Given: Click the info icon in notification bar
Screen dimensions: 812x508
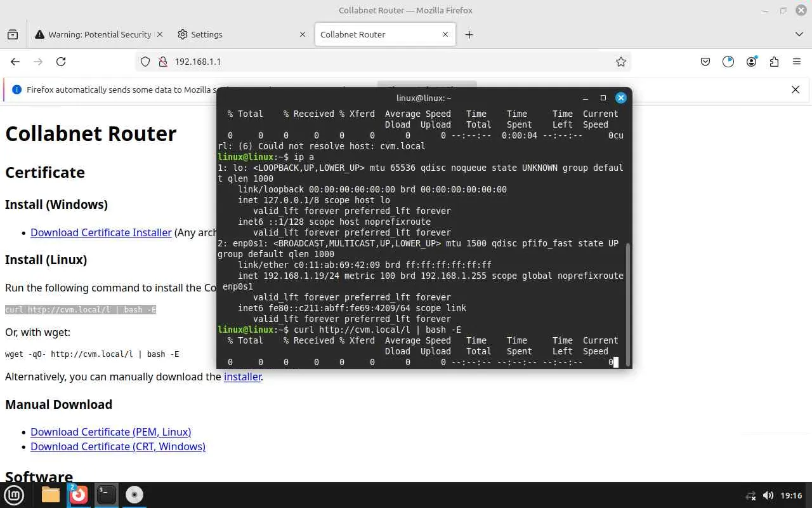Looking at the screenshot, I should [17, 90].
